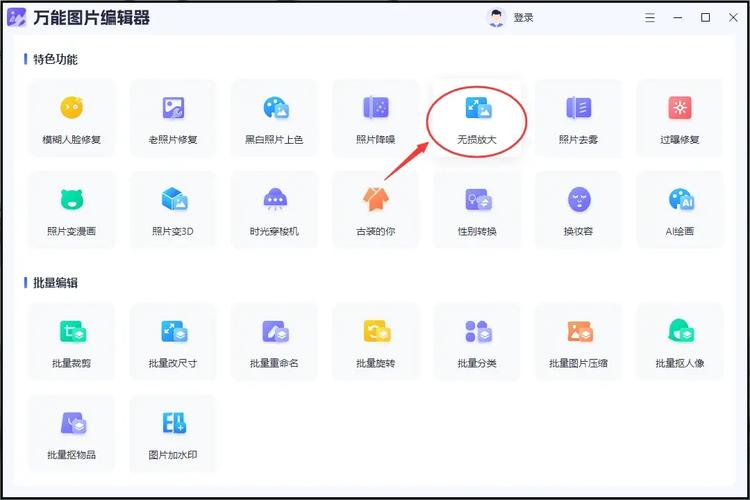Click the 登录 login link
This screenshot has height=500, width=750.
523,18
